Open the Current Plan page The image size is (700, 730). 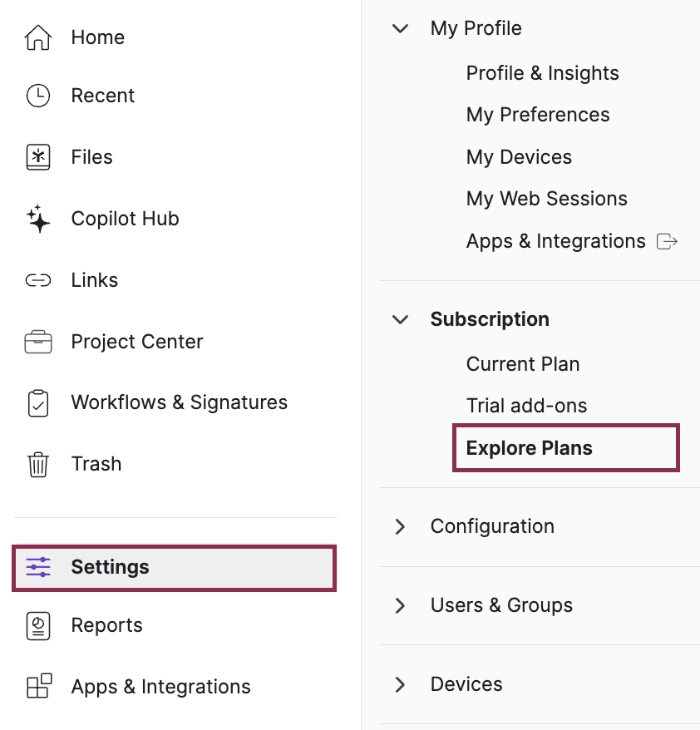(523, 364)
